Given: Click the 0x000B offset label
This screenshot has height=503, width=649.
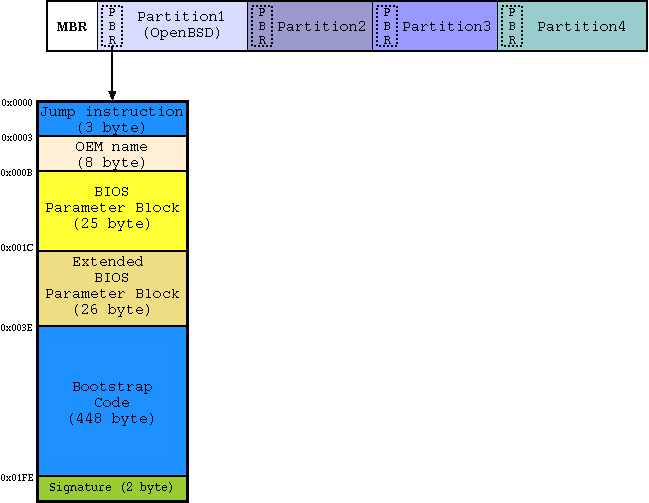Looking at the screenshot, I should [17, 172].
